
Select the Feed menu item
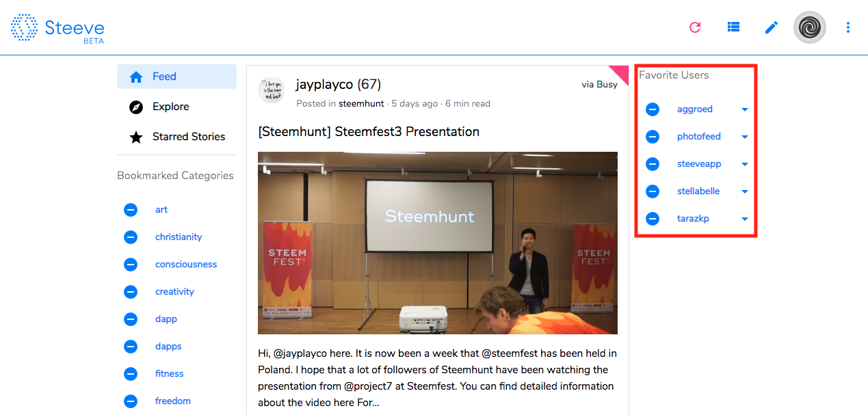click(176, 77)
